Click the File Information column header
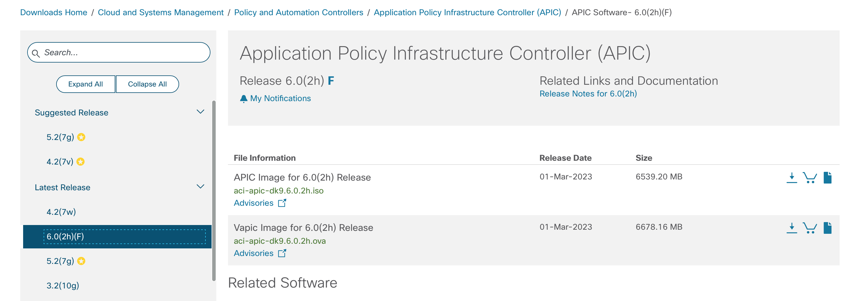 tap(265, 158)
